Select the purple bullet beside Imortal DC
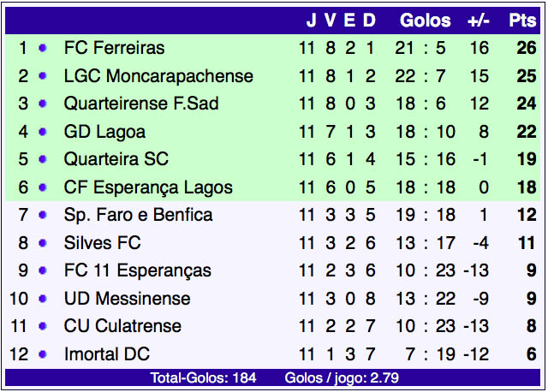The width and height of the screenshot is (548, 392). click(43, 354)
